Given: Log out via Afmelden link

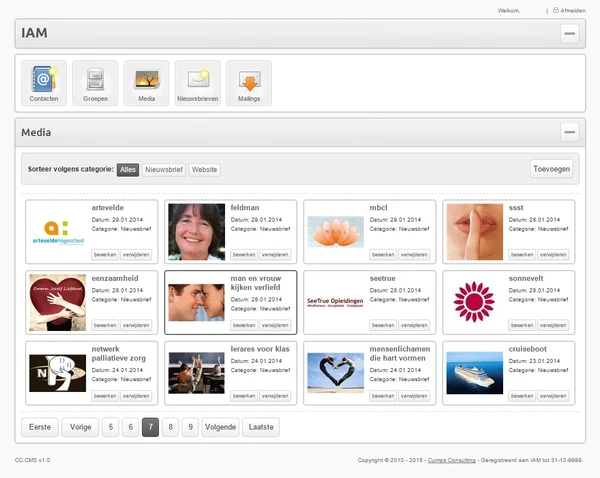Looking at the screenshot, I should click(573, 11).
